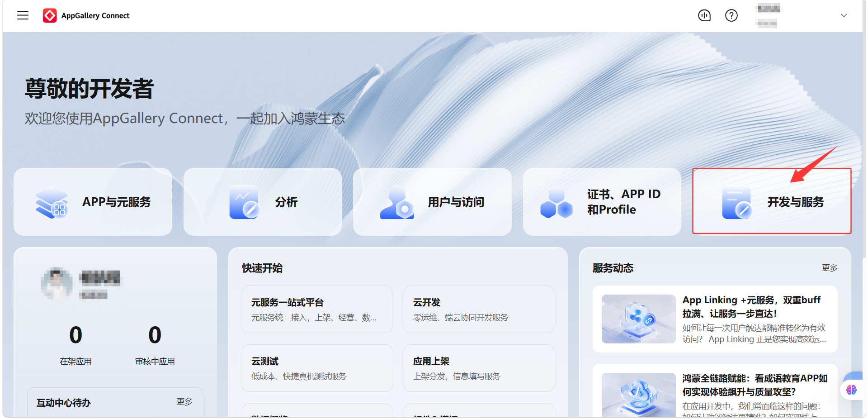868x419 pixels.
Task: Click the 互动中心待办 heading
Action: pos(64,402)
